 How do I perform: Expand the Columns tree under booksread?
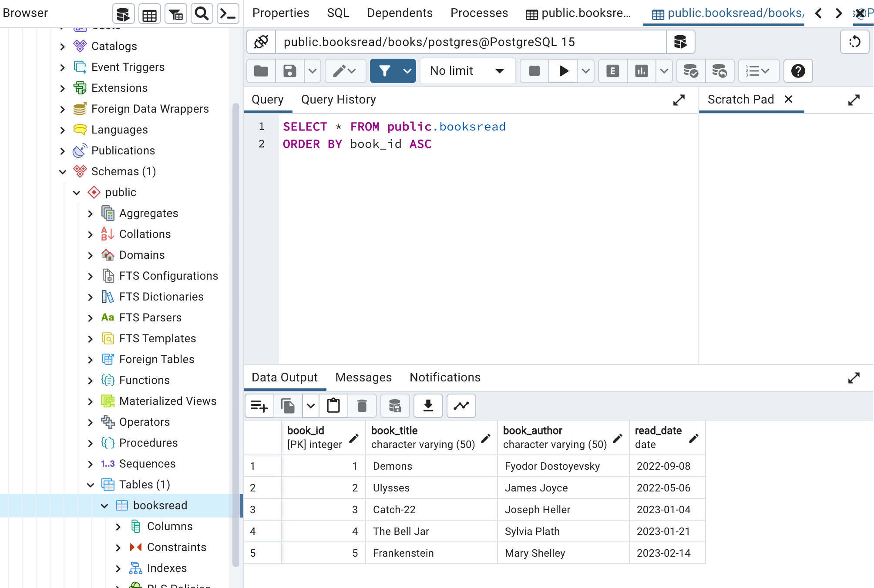(118, 526)
